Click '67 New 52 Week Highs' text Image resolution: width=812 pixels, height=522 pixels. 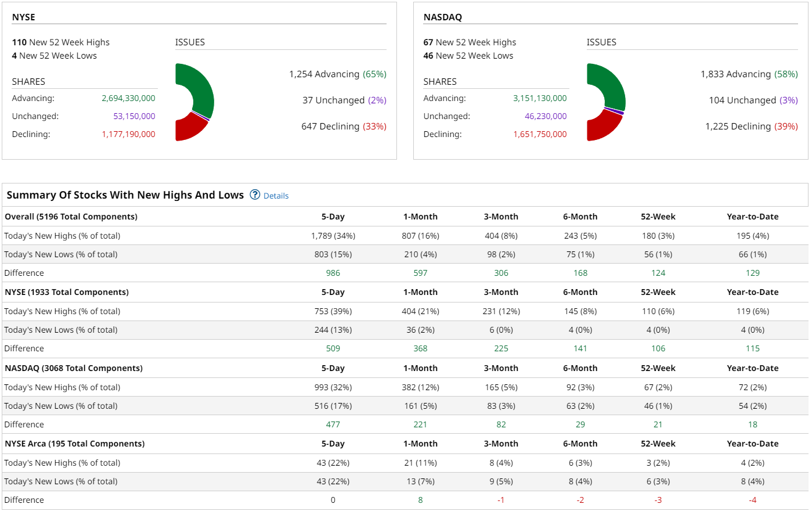coord(470,42)
